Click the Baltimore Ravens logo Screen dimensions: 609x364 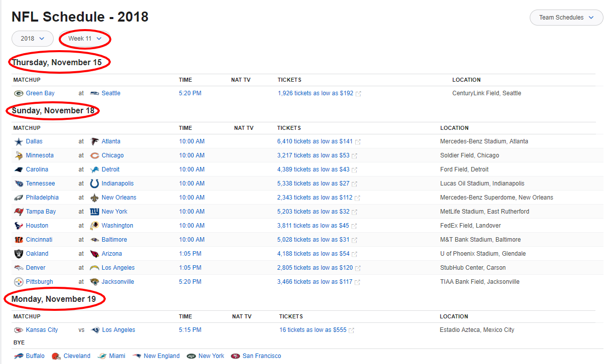click(x=94, y=240)
